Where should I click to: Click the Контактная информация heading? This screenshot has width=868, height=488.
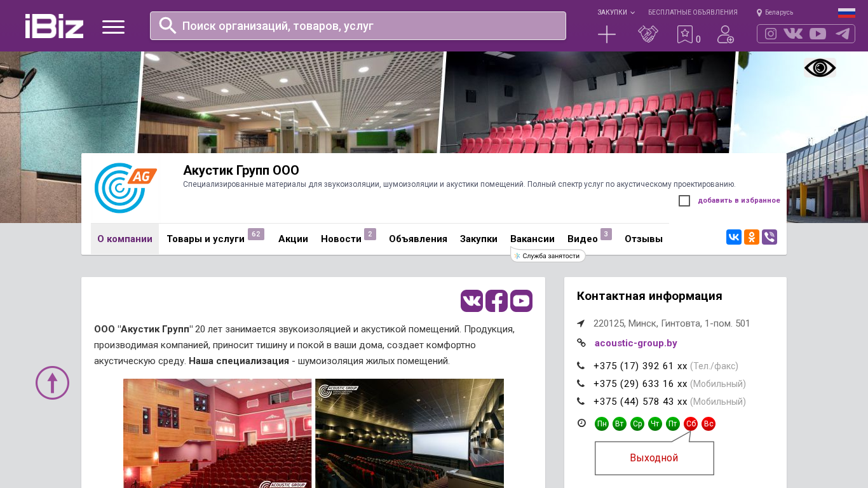649,296
